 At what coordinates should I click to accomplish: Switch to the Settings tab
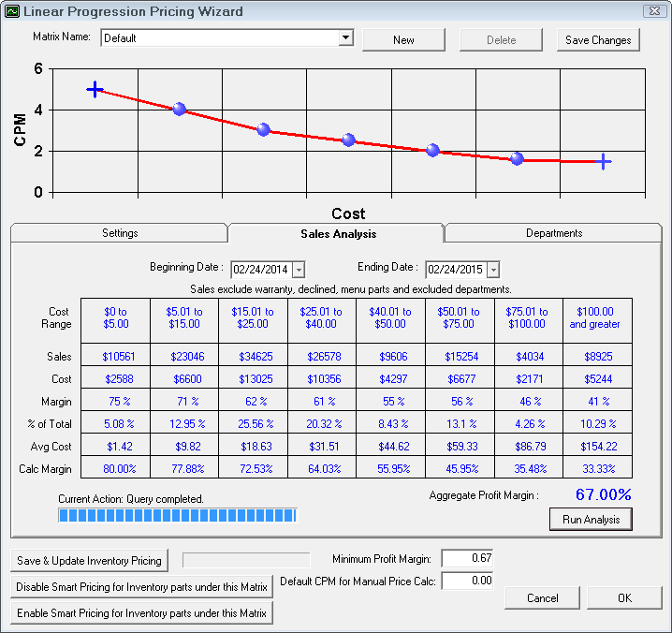coord(120,233)
